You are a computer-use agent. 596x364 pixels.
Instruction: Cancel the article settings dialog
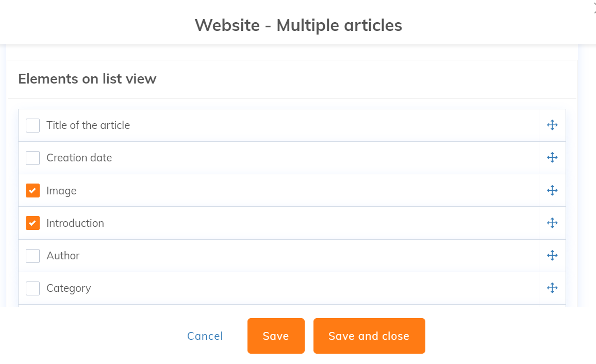[205, 336]
